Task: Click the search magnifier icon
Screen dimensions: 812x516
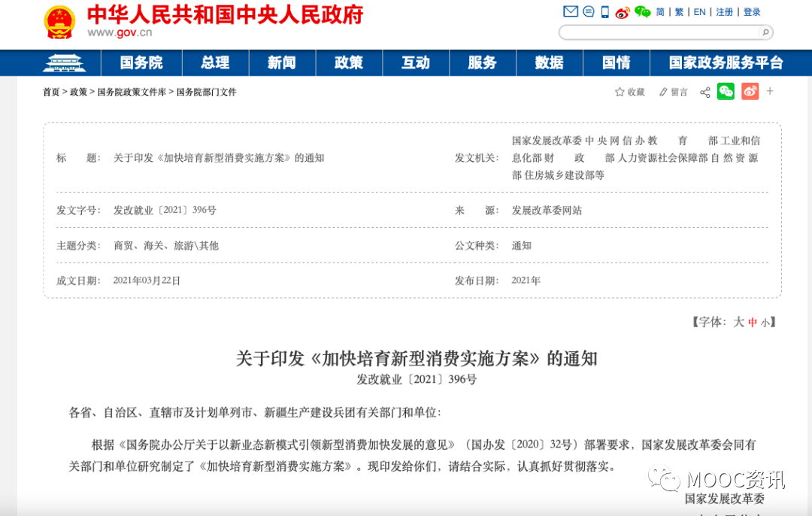Action: tap(765, 32)
